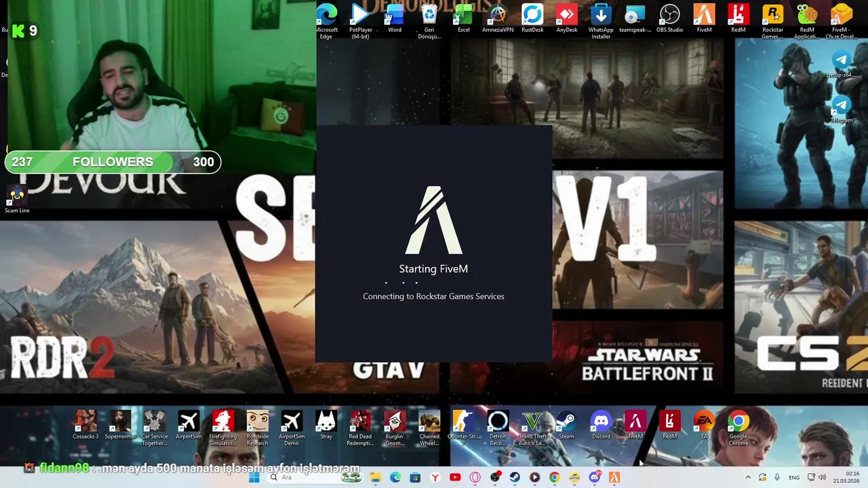Viewport: 868px width, 488px height.
Task: Select the FiveM shortcut in top desktop row
Action: [704, 18]
